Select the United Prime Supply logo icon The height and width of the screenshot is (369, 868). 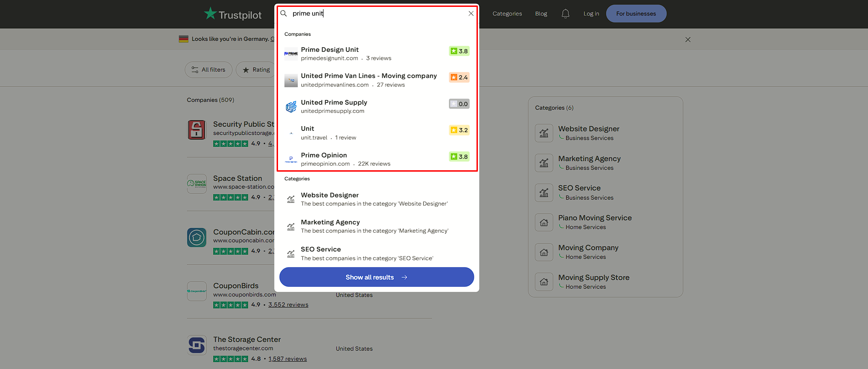pyautogui.click(x=291, y=106)
